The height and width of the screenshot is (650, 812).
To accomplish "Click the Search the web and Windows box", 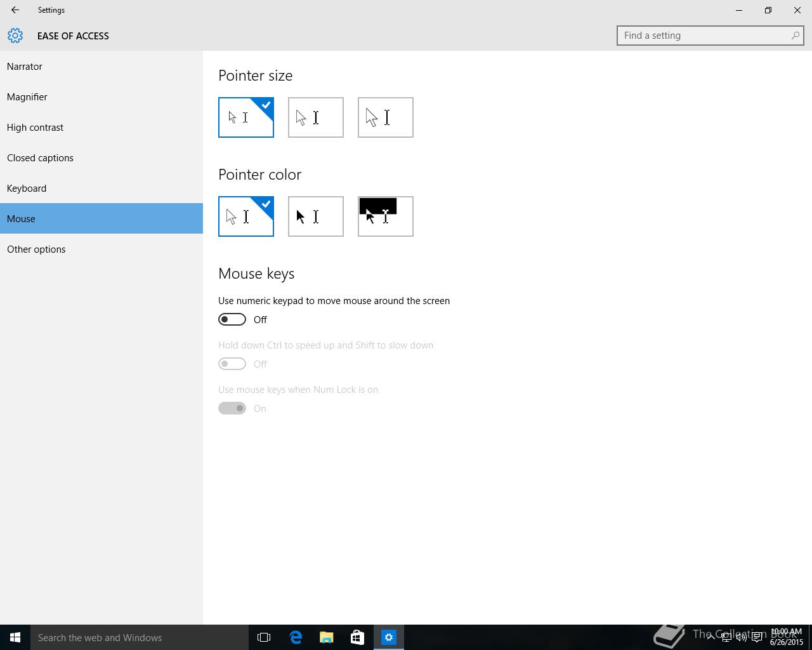I will (x=140, y=637).
